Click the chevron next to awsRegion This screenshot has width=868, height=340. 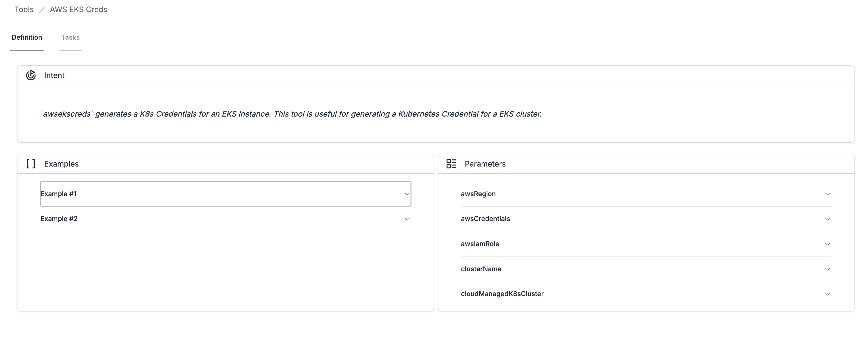pos(827,194)
